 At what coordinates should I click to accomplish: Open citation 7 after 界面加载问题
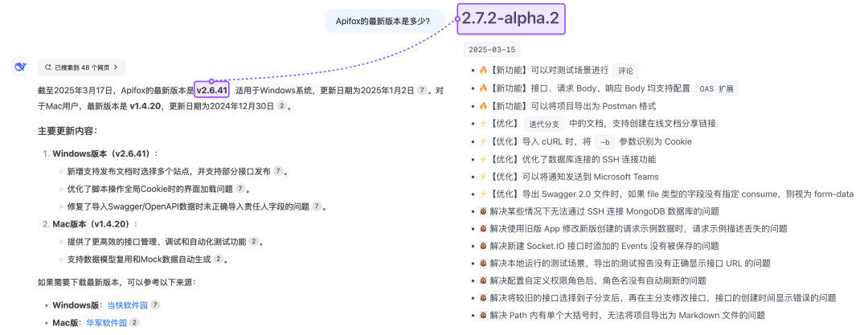coord(240,189)
